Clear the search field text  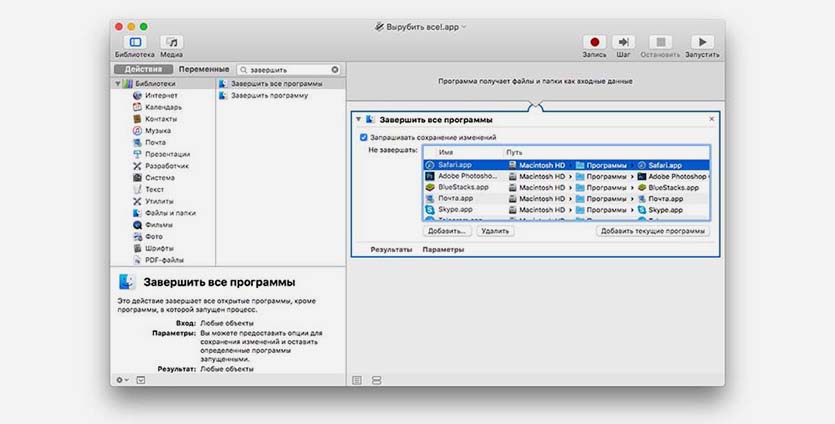click(335, 70)
